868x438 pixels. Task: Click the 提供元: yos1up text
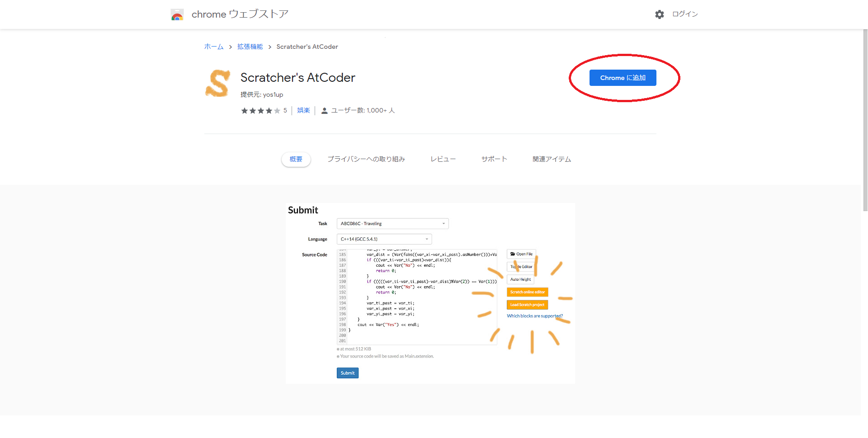262,94
